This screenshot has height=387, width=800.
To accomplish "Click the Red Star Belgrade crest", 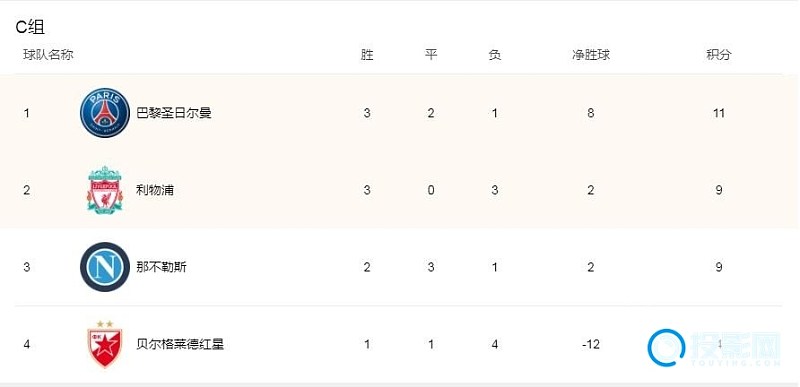I will click(x=105, y=344).
